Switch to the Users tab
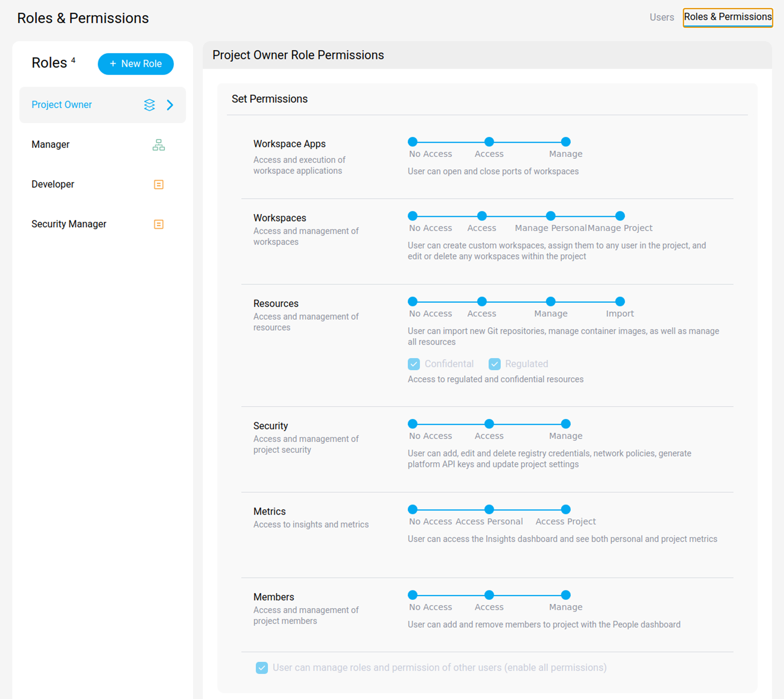 click(x=662, y=17)
